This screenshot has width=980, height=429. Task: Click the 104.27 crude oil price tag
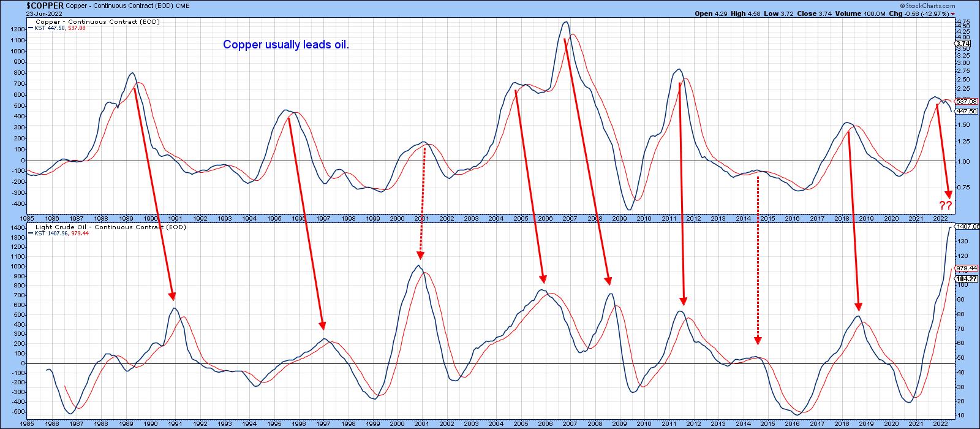(965, 278)
